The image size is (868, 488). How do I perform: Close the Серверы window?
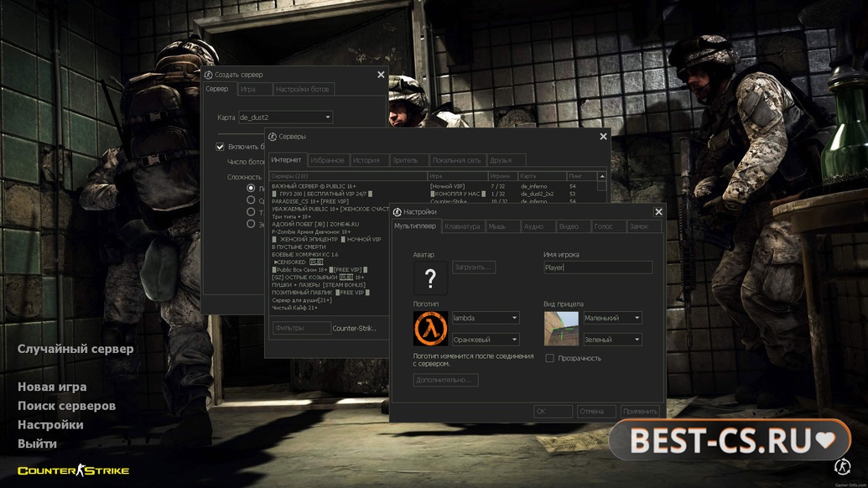click(x=603, y=137)
